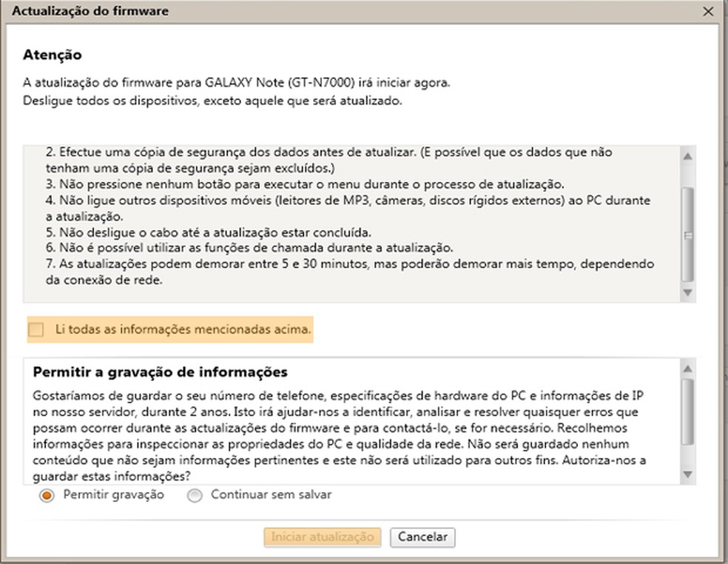The image size is (728, 564).
Task: Check the 'Li todas as informações' checkbox
Action: (x=35, y=329)
